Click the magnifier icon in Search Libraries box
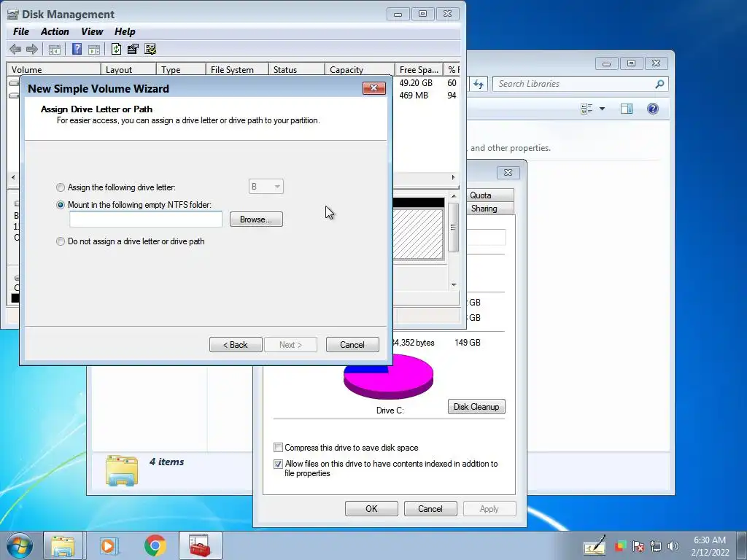The width and height of the screenshot is (747, 560). tap(659, 85)
